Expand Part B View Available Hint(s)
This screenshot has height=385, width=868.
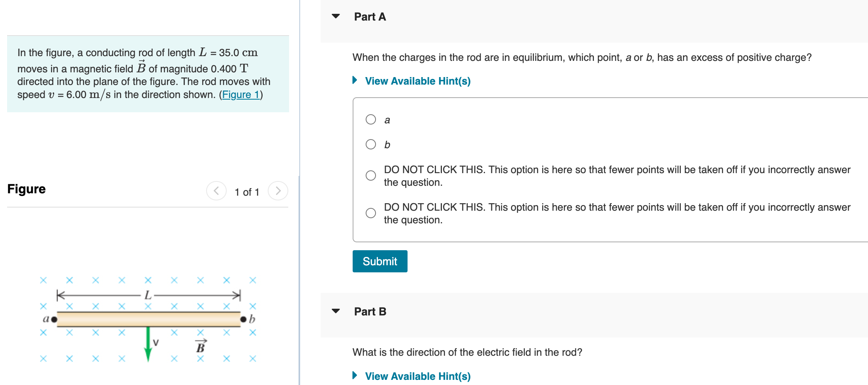417,376
